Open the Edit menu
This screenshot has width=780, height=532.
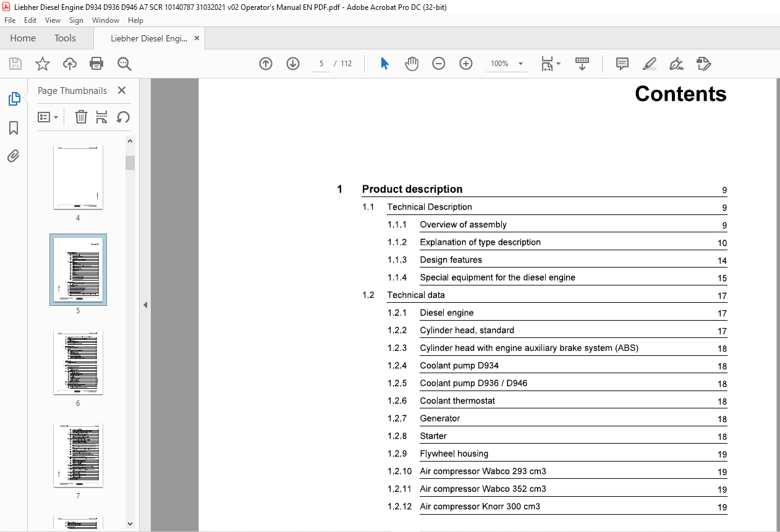click(30, 20)
